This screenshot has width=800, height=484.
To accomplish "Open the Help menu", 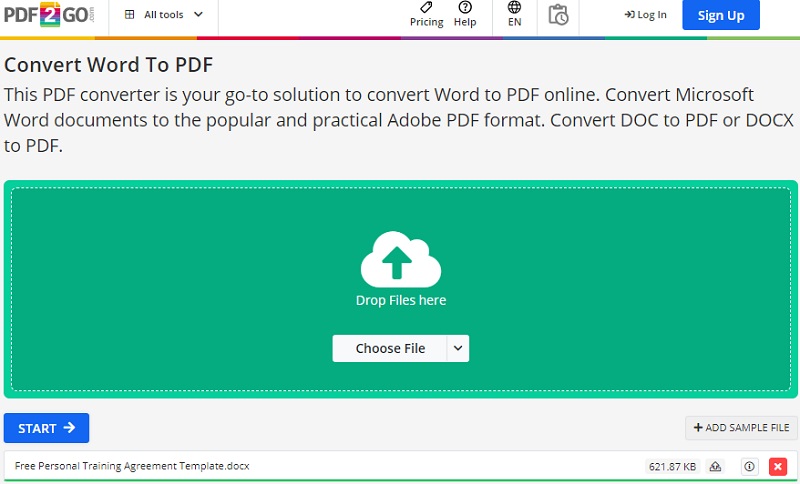I will 465,15.
